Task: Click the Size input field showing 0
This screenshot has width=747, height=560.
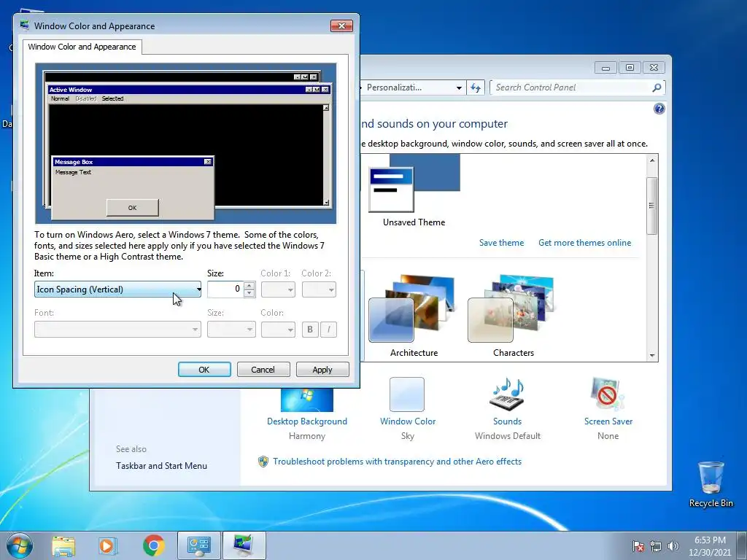Action: (x=225, y=289)
